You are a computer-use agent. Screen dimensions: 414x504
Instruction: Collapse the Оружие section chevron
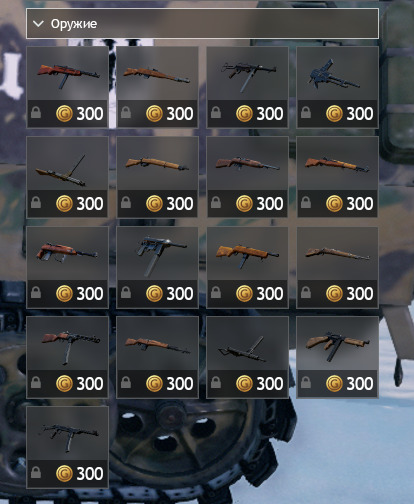[x=39, y=24]
